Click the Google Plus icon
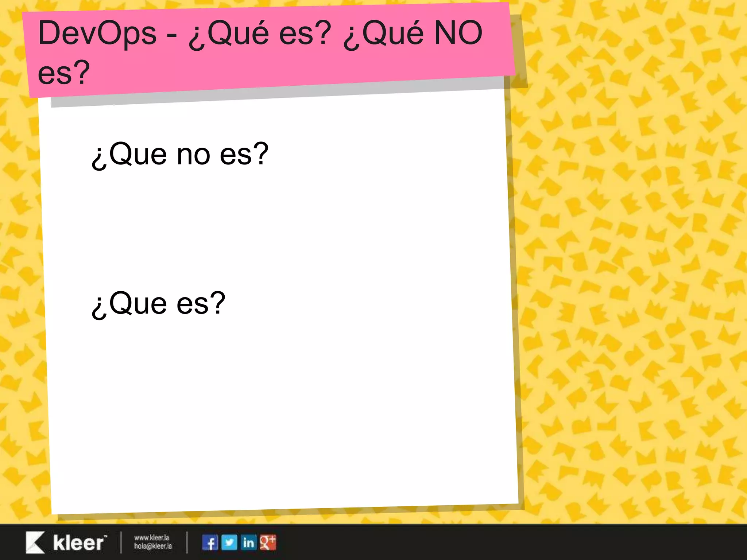Viewport: 747px width, 560px height. point(268,542)
